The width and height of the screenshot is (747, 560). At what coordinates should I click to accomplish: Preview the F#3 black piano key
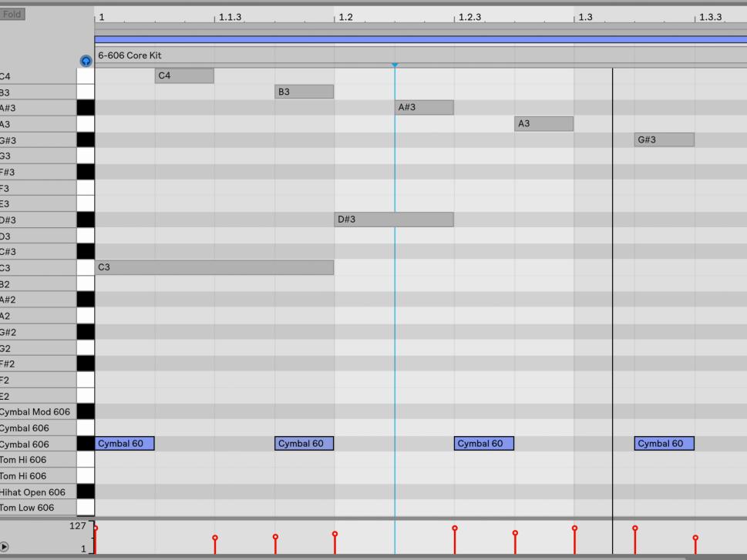point(86,172)
